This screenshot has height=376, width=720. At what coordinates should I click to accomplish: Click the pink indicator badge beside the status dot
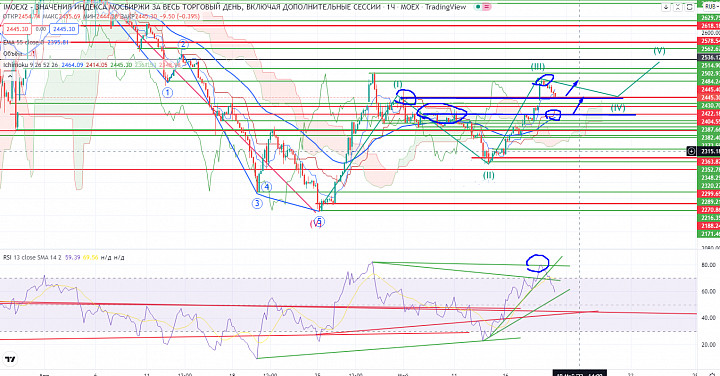coord(486,7)
